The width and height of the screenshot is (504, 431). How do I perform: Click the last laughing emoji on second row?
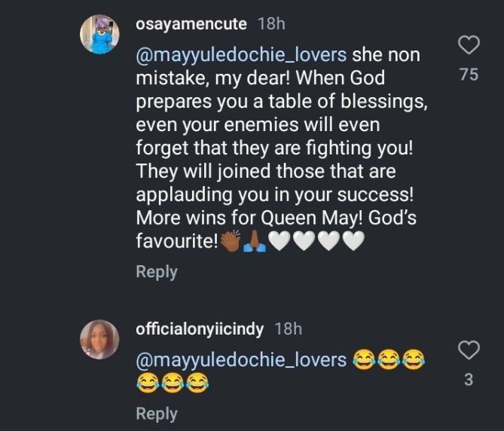(197, 384)
